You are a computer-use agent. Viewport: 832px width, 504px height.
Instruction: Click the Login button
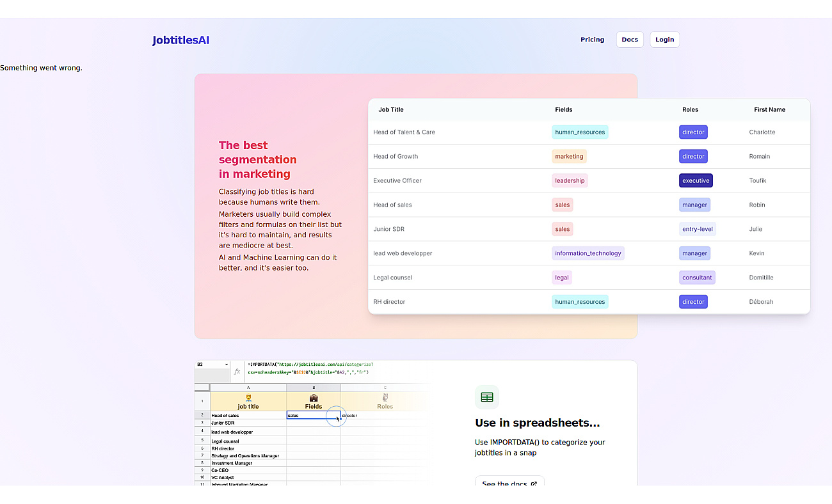(x=664, y=40)
